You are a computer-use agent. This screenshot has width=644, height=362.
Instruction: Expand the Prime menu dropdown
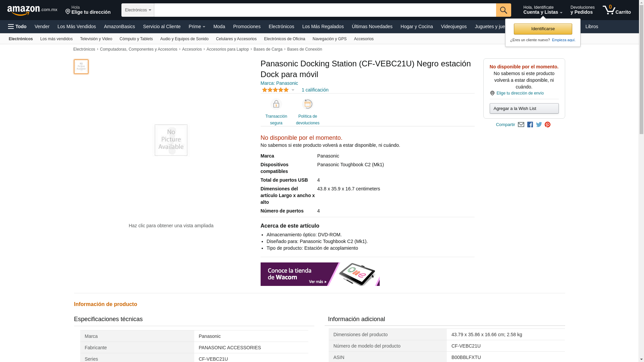coord(197,26)
